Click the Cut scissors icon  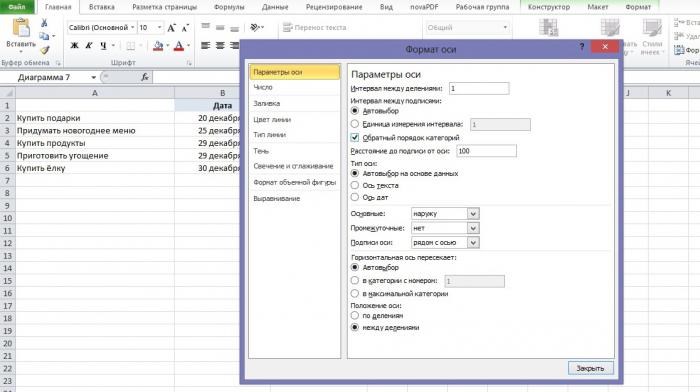(x=44, y=23)
